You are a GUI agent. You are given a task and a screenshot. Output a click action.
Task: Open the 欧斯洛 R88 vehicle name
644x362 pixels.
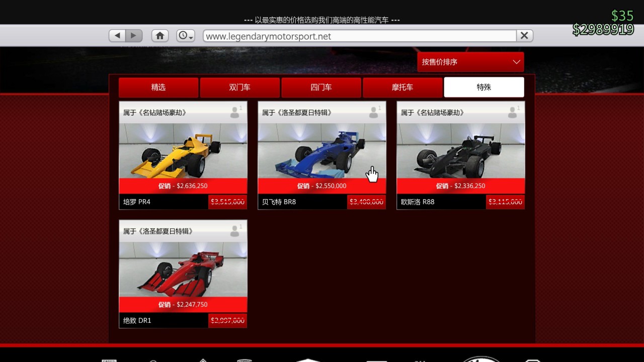[x=418, y=202]
